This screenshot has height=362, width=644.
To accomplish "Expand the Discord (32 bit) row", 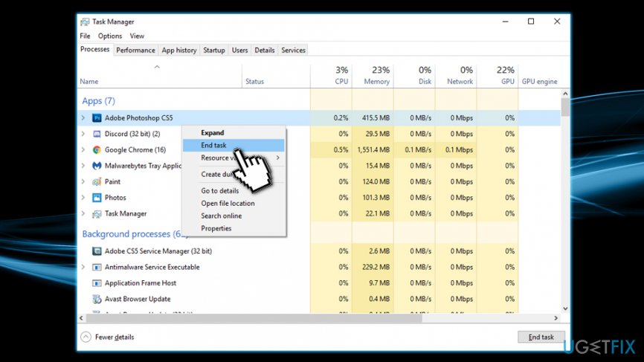I will pyautogui.click(x=83, y=134).
